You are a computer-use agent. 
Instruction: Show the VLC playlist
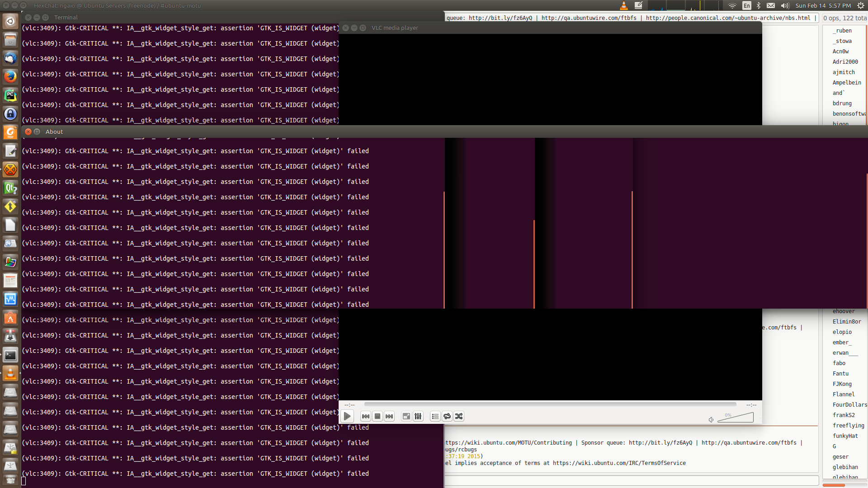click(435, 416)
